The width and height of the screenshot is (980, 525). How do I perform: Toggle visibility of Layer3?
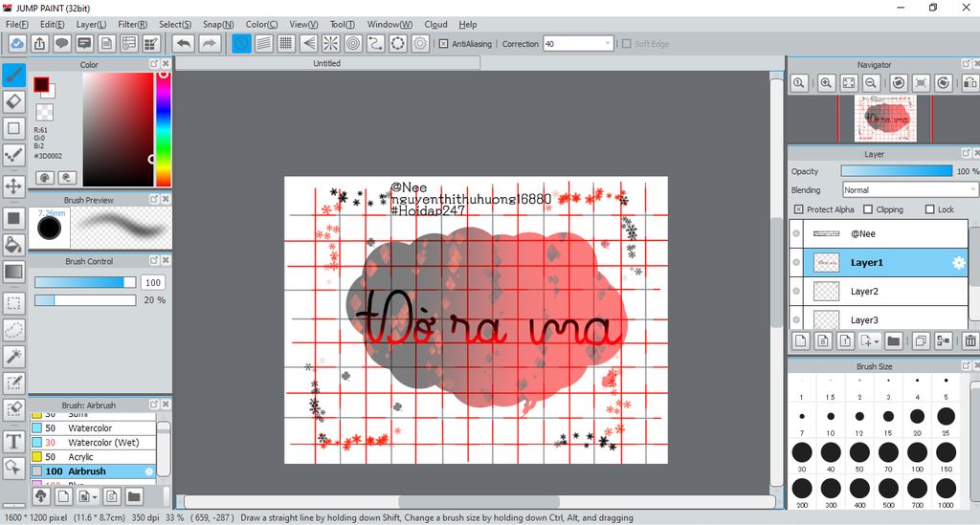(x=796, y=319)
